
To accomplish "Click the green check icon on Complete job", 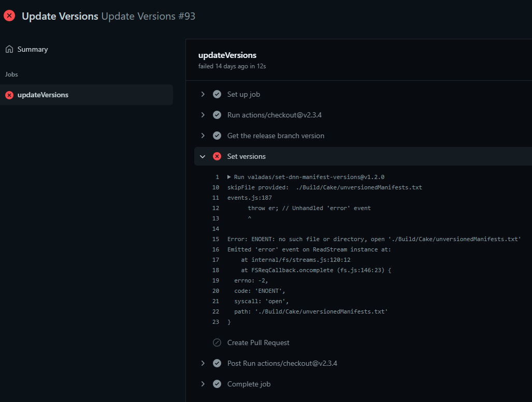I will tap(217, 384).
